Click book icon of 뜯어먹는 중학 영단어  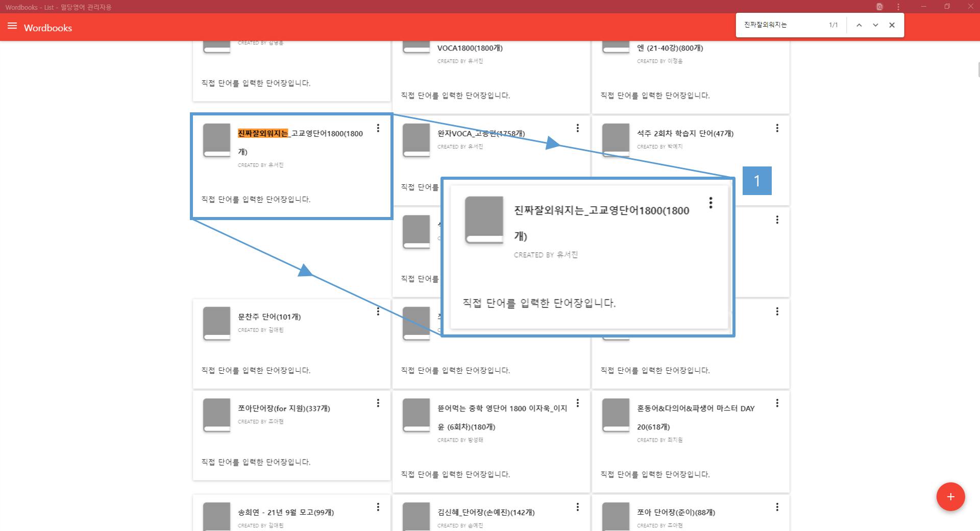(x=416, y=416)
